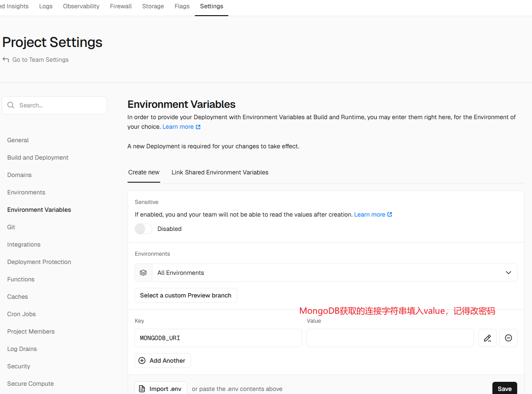Open the All Environments dropdown
Image resolution: width=532 pixels, height=394 pixels.
tap(508, 272)
